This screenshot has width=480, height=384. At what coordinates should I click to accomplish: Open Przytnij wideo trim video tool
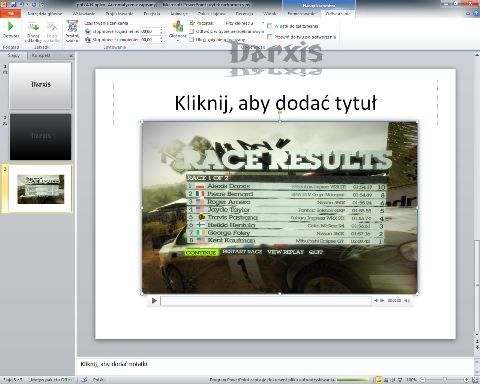[72, 31]
